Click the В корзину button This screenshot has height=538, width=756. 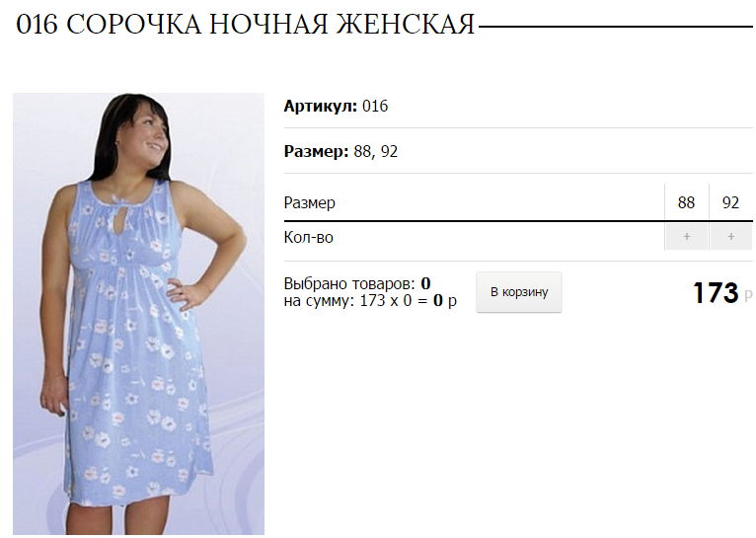click(519, 292)
